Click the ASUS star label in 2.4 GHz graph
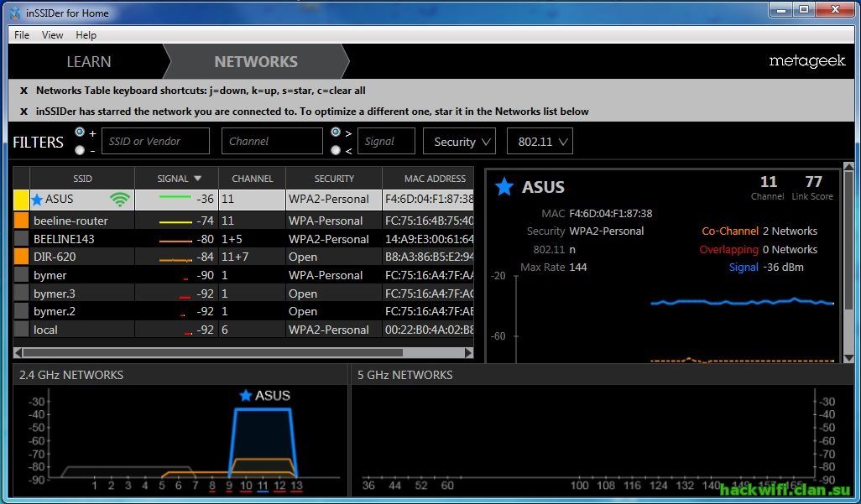 pos(264,395)
